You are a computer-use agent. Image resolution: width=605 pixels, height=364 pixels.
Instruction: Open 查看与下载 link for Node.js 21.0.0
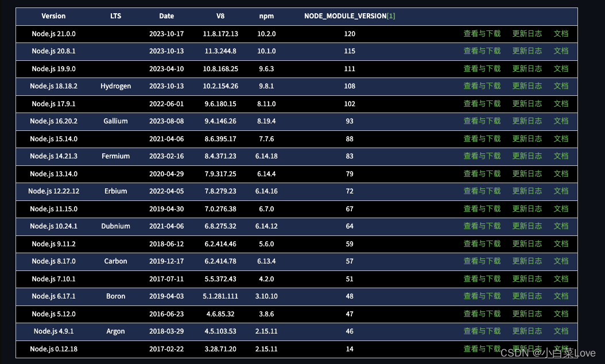tap(482, 33)
